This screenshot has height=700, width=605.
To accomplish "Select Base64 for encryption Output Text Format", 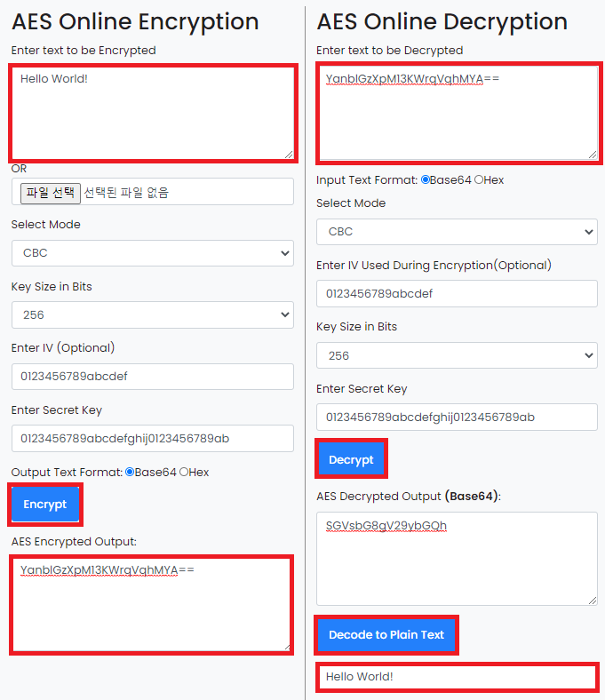I will 130,472.
